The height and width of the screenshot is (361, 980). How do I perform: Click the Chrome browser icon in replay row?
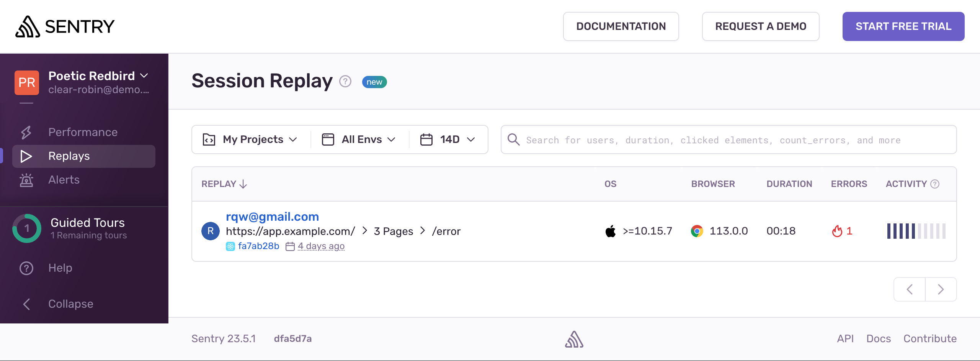(x=697, y=231)
